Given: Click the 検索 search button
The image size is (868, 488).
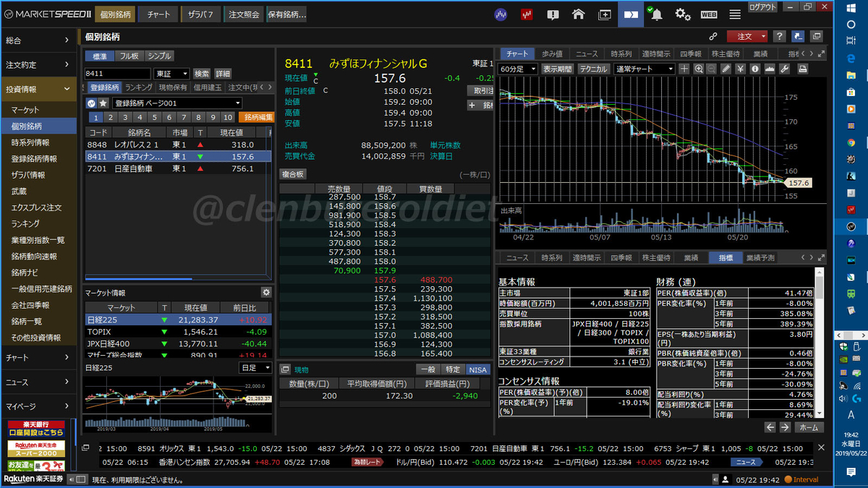Looking at the screenshot, I should [x=202, y=74].
